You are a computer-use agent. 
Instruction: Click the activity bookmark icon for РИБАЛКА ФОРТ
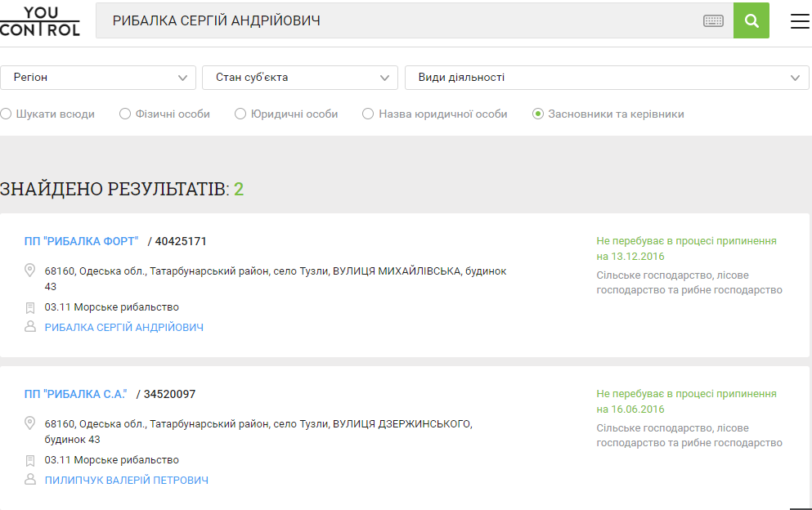coord(30,307)
